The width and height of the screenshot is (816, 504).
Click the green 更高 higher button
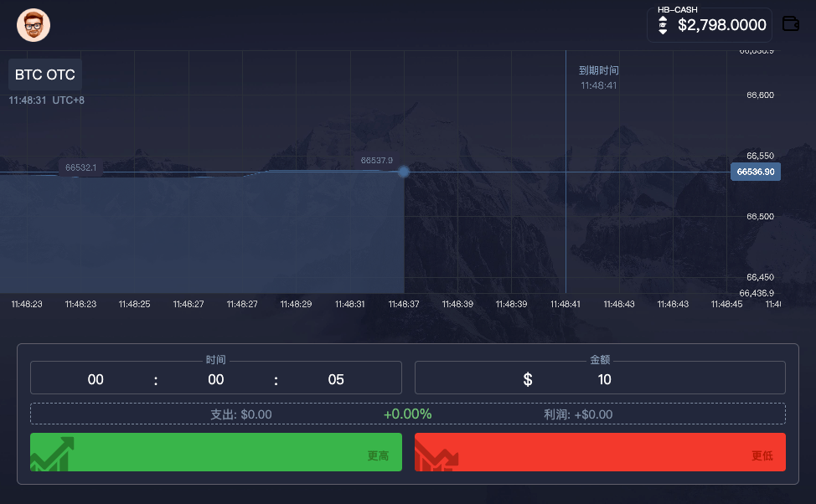coord(216,452)
